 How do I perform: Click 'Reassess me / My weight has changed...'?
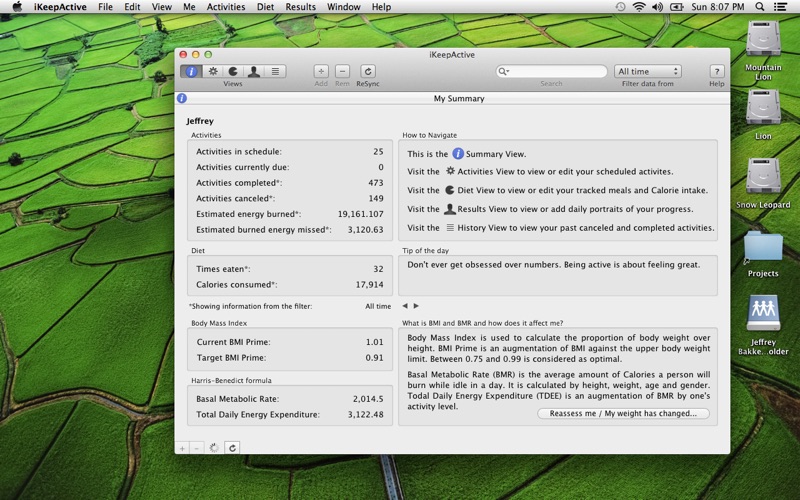pos(623,413)
